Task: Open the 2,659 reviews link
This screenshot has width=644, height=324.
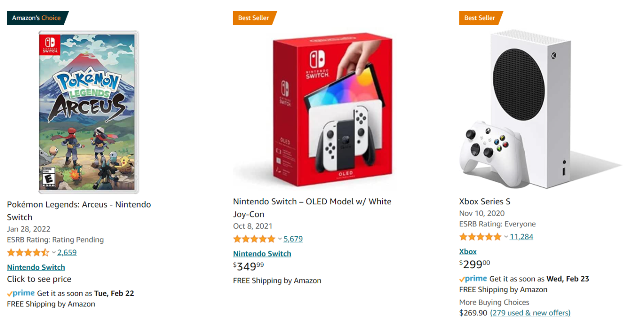Action: (67, 252)
